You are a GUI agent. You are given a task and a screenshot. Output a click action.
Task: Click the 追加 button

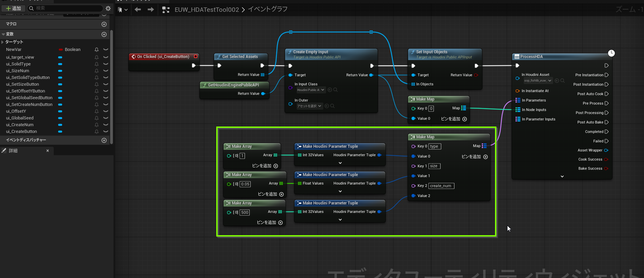(14, 8)
